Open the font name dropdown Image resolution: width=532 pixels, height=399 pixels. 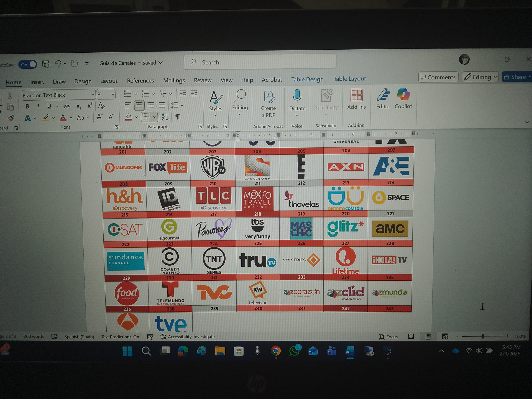(x=93, y=95)
